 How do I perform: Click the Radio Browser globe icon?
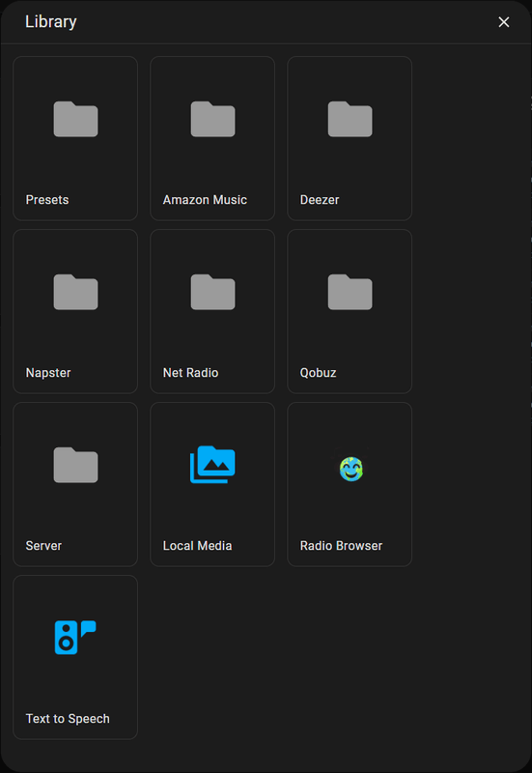(351, 469)
